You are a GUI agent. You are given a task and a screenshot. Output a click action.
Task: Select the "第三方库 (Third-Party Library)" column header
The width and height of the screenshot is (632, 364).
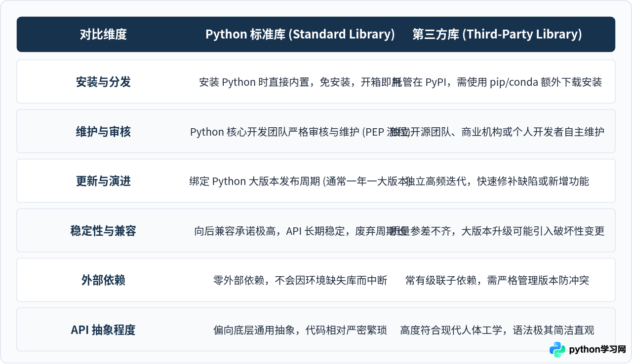coord(497,34)
